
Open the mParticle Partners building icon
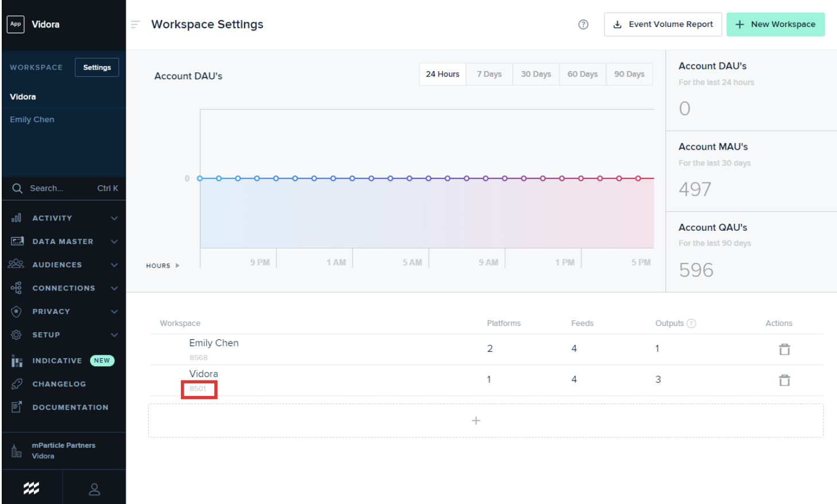(16, 451)
